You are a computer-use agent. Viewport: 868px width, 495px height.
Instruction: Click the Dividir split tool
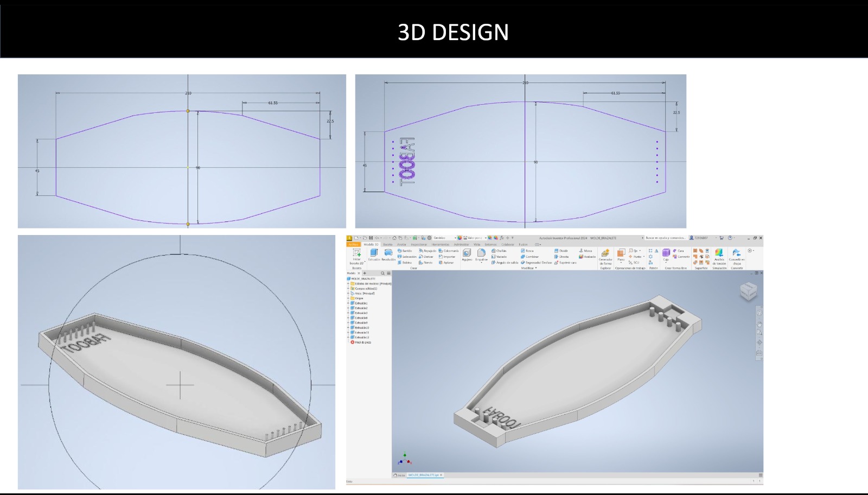click(561, 251)
